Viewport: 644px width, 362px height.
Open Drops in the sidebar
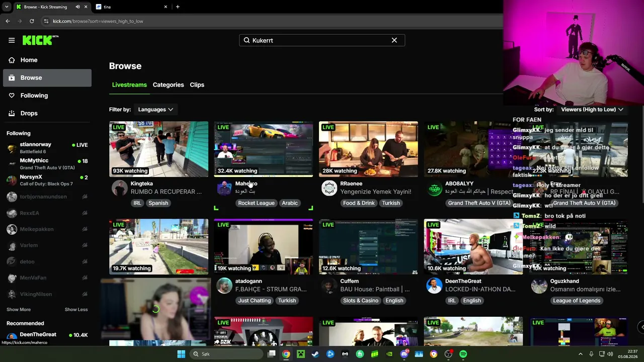click(x=47, y=113)
